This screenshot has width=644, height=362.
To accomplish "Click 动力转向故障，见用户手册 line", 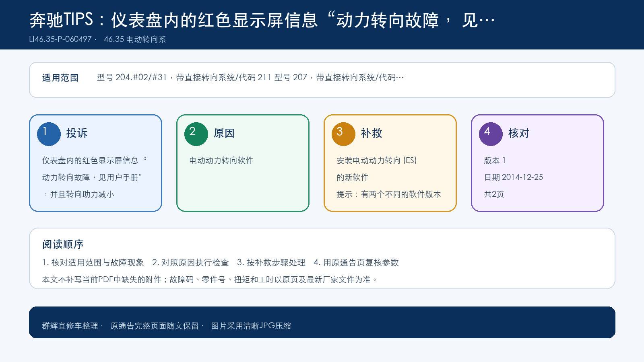I will pos(92,177).
